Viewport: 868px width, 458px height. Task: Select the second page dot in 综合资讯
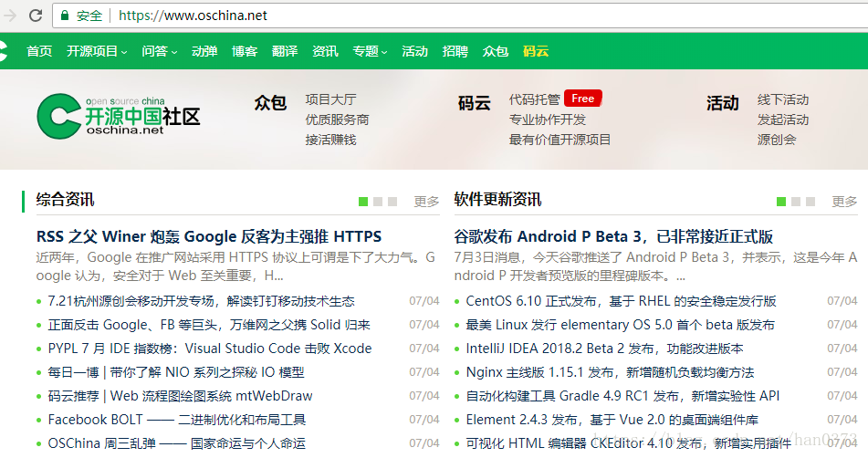[378, 202]
